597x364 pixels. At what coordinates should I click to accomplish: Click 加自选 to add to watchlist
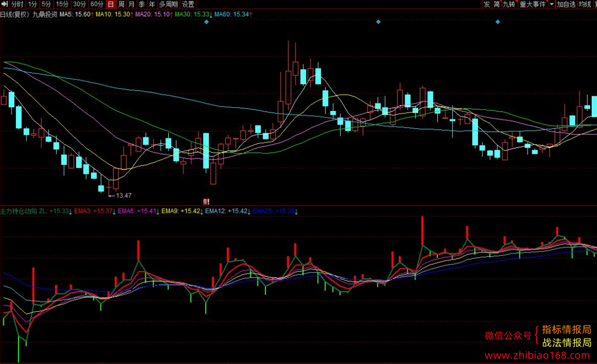[x=566, y=4]
